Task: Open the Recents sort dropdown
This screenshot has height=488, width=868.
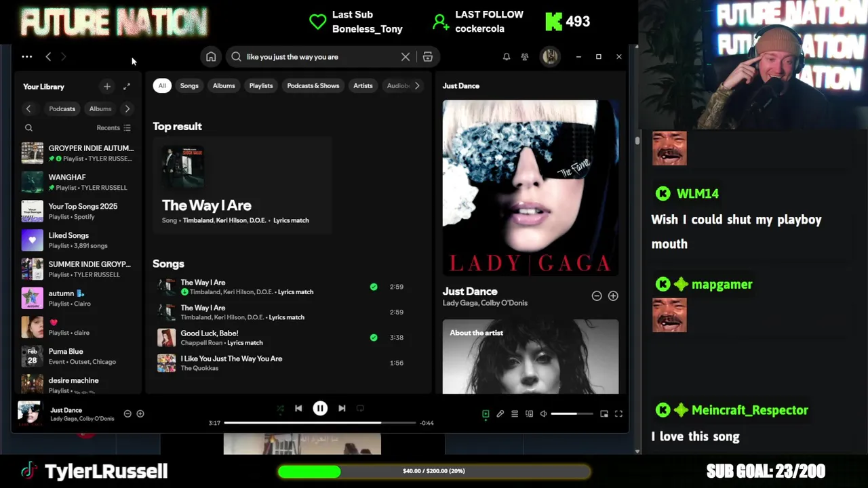Action: (113, 127)
